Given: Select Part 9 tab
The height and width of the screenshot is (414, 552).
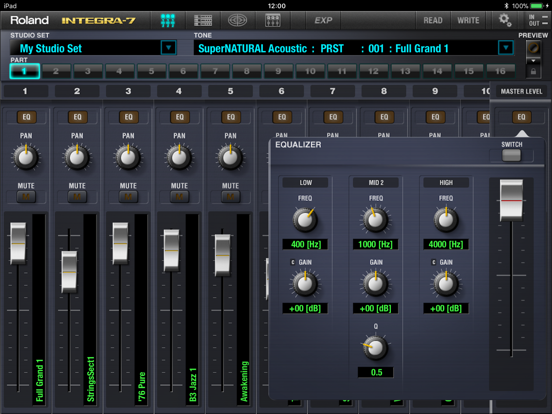Looking at the screenshot, I should click(278, 71).
